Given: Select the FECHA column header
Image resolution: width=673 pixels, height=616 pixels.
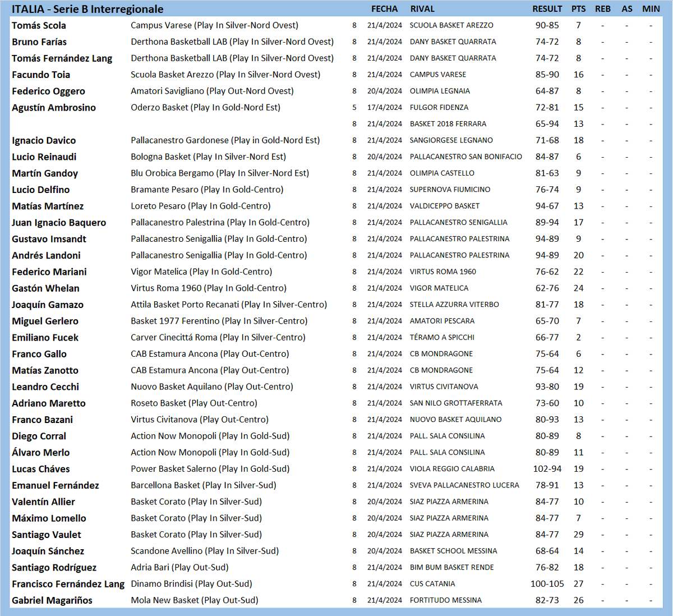Looking at the screenshot, I should click(x=385, y=9).
